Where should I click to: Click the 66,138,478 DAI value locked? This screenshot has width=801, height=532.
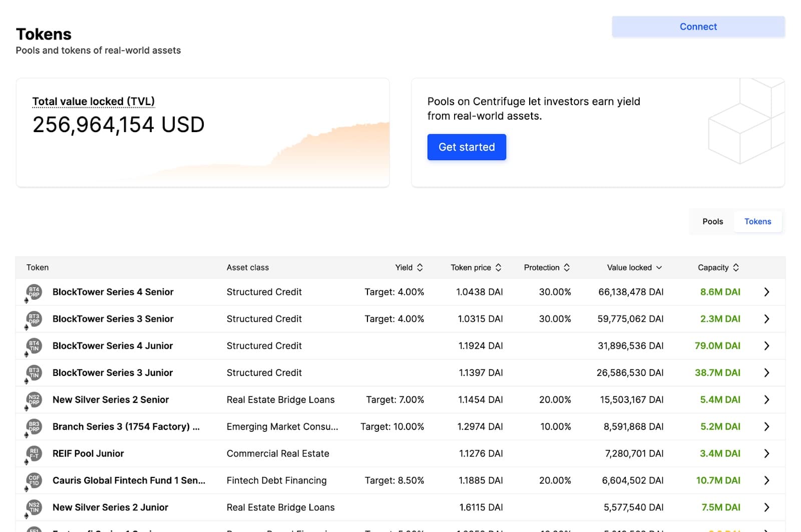[631, 292]
